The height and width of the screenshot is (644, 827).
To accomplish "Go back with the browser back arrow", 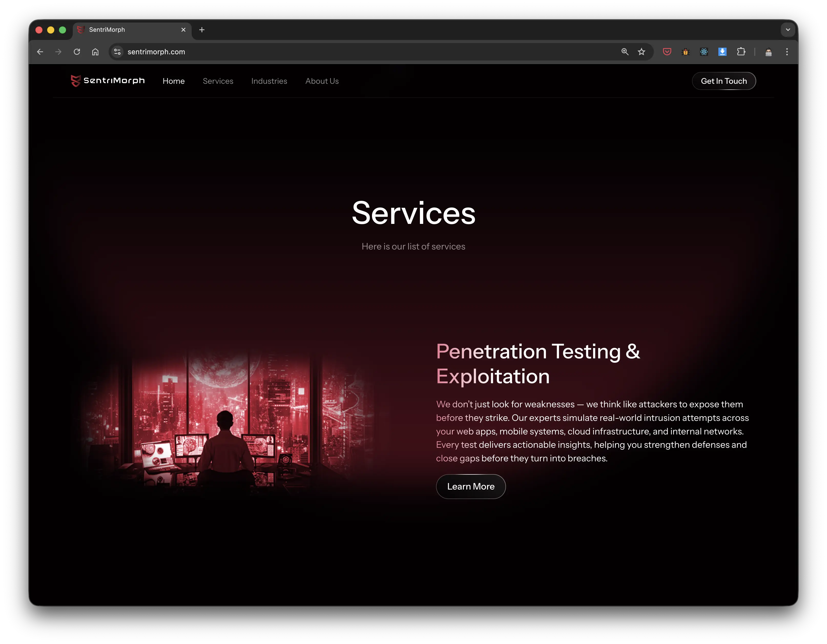I will pos(40,52).
